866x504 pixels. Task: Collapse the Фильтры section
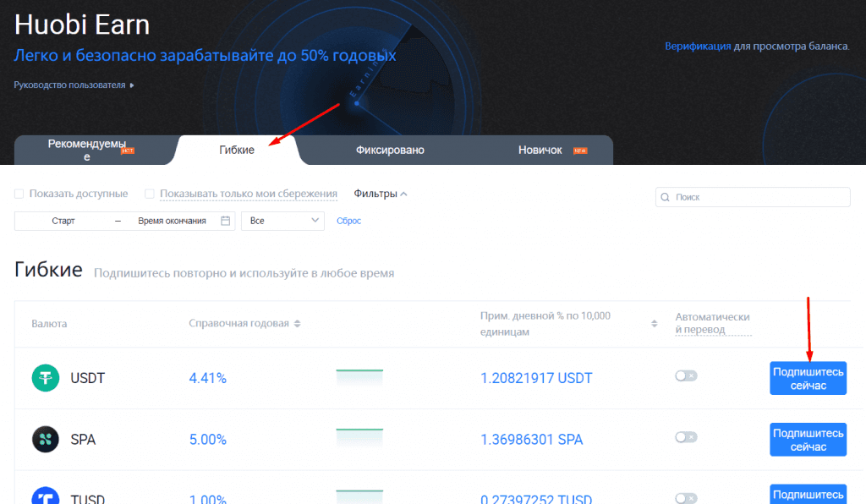click(x=381, y=194)
